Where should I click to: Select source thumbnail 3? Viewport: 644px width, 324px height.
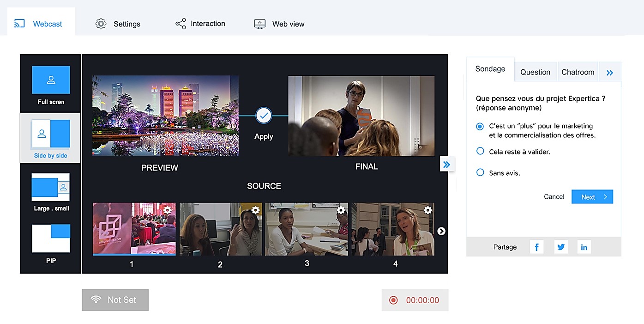point(307,229)
